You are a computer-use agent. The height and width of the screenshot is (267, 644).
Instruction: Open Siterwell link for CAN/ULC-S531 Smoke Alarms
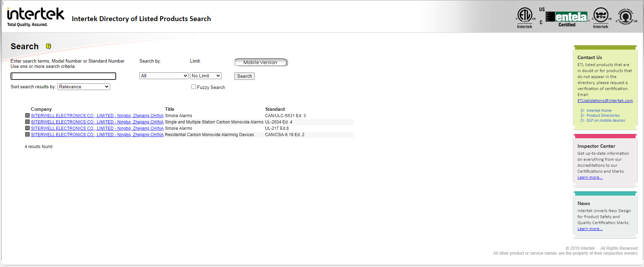[97, 116]
